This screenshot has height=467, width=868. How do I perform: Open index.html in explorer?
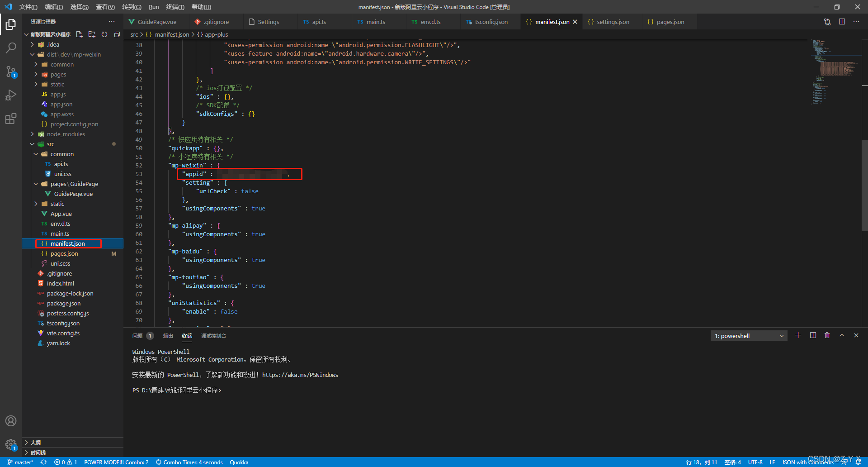tap(60, 283)
